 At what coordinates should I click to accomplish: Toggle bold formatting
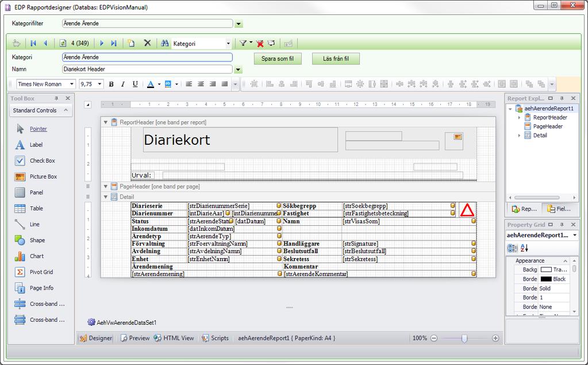click(x=112, y=84)
